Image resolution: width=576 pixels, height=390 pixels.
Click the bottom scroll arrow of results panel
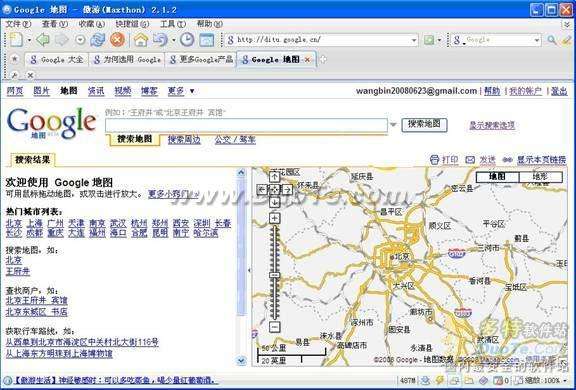(x=241, y=361)
